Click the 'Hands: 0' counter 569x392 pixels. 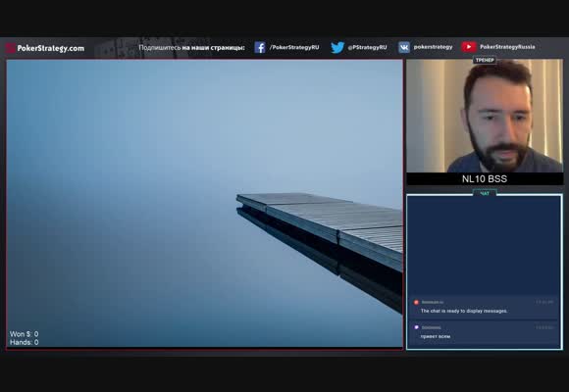click(24, 342)
